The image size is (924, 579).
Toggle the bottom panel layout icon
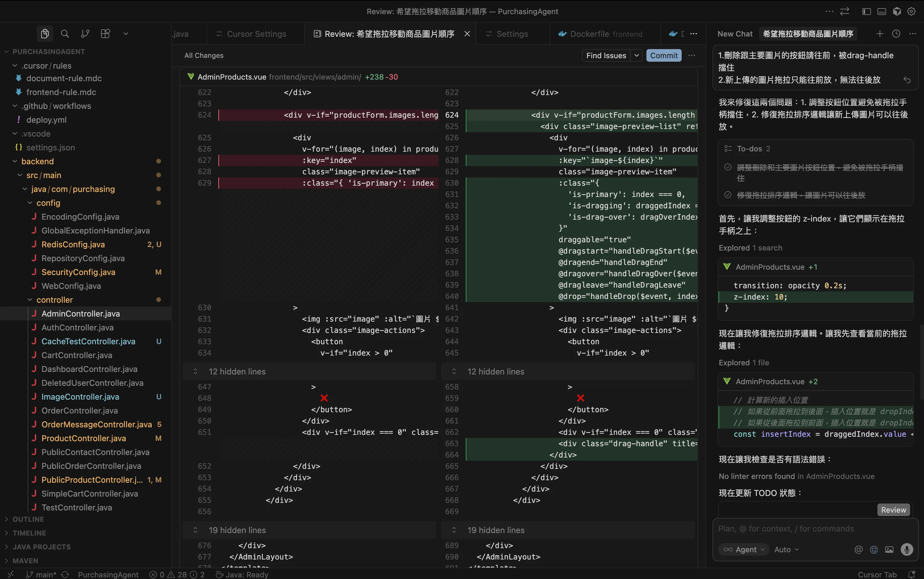click(x=882, y=12)
